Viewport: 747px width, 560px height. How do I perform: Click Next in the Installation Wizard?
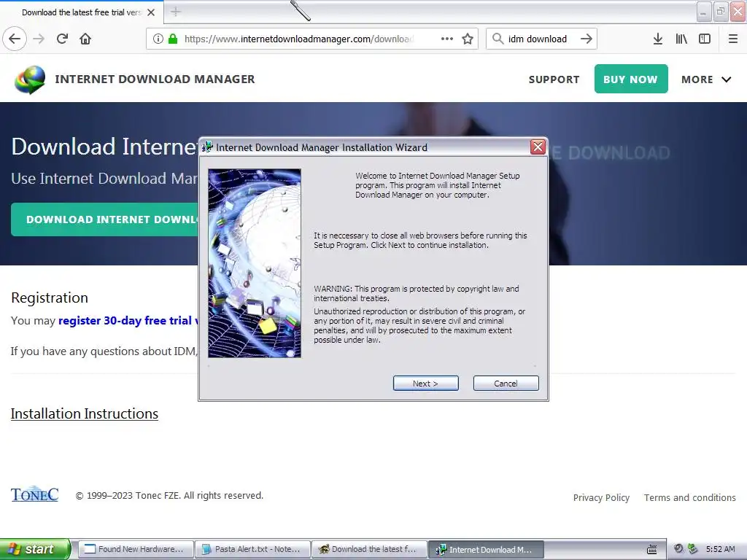point(426,384)
